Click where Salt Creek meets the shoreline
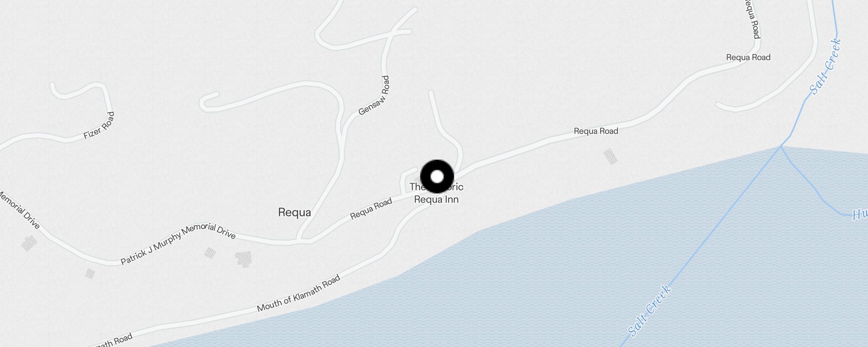 [x=780, y=147]
